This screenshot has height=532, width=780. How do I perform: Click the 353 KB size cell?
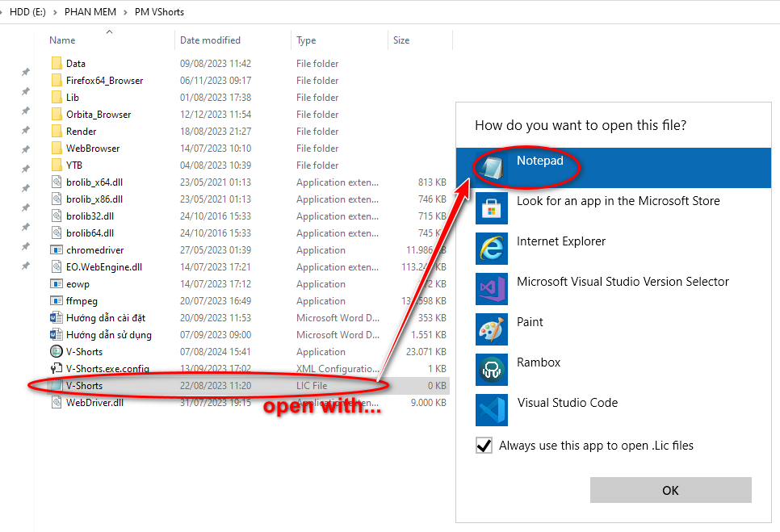click(432, 318)
